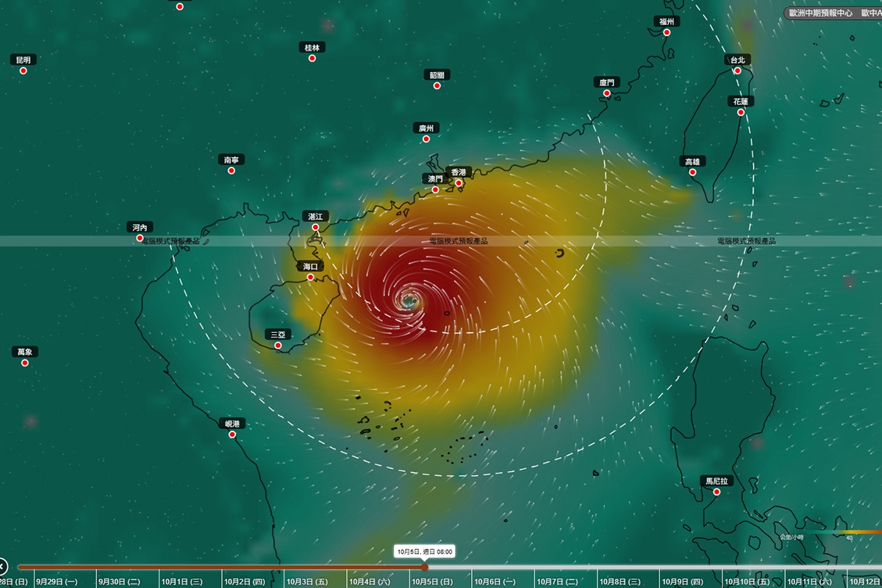Jump to 10月1日 (三) on the timeline
The height and width of the screenshot is (588, 882).
coord(191,581)
